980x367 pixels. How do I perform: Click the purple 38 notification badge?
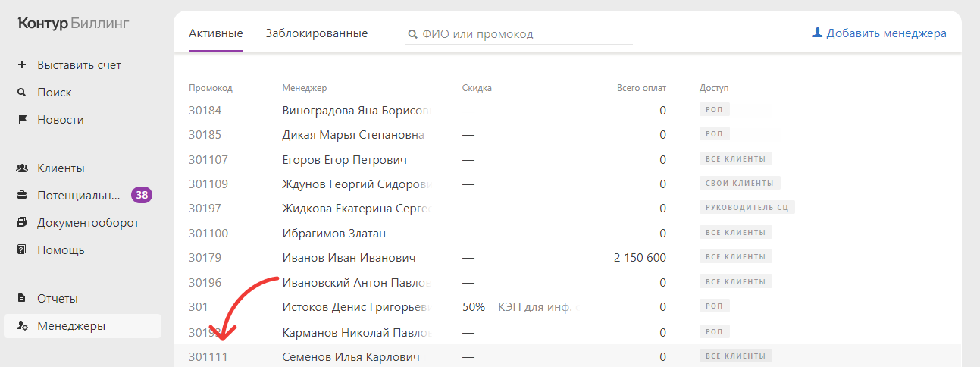[x=141, y=196]
